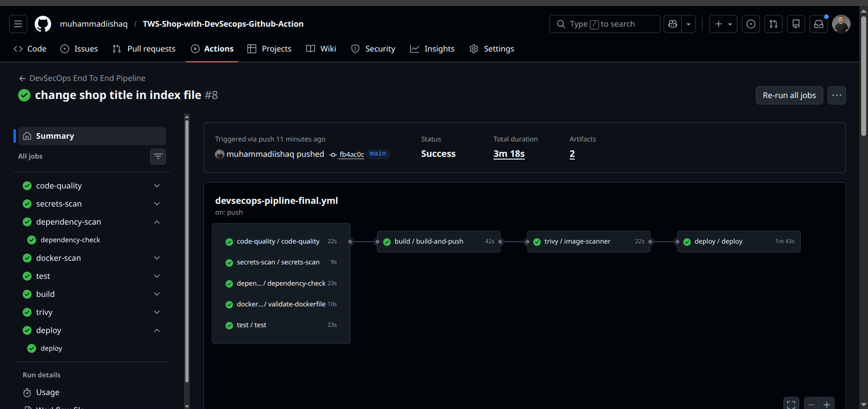Click the fullscreen workflow graph icon
This screenshot has width=868, height=409.
[791, 404]
